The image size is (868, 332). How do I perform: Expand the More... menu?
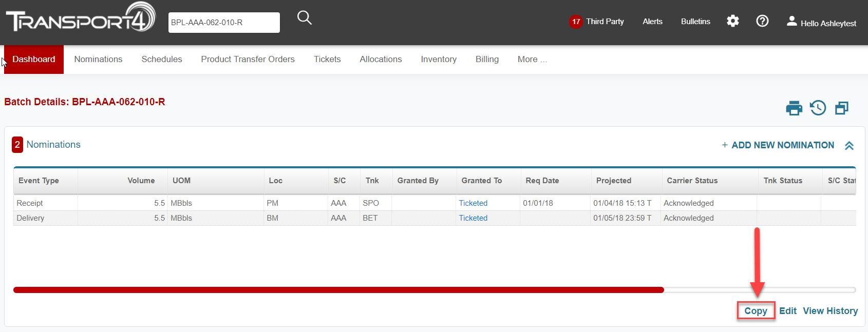click(532, 60)
